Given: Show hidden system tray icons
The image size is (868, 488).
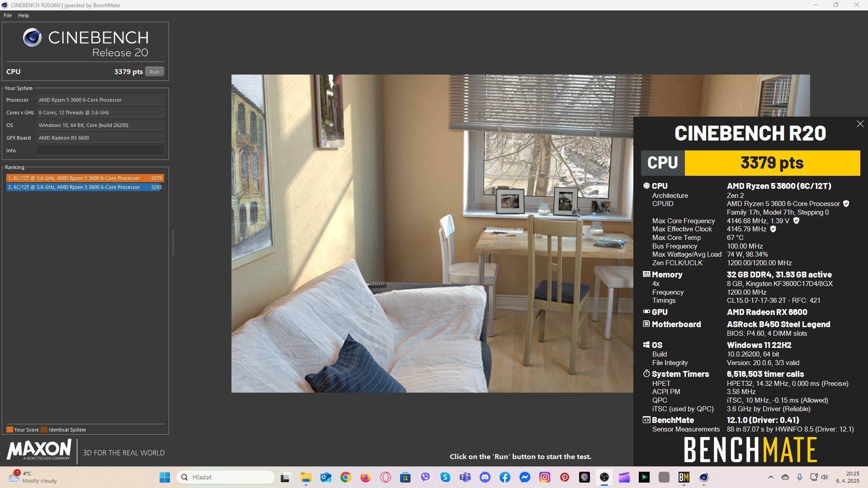Looking at the screenshot, I should pyautogui.click(x=771, y=477).
